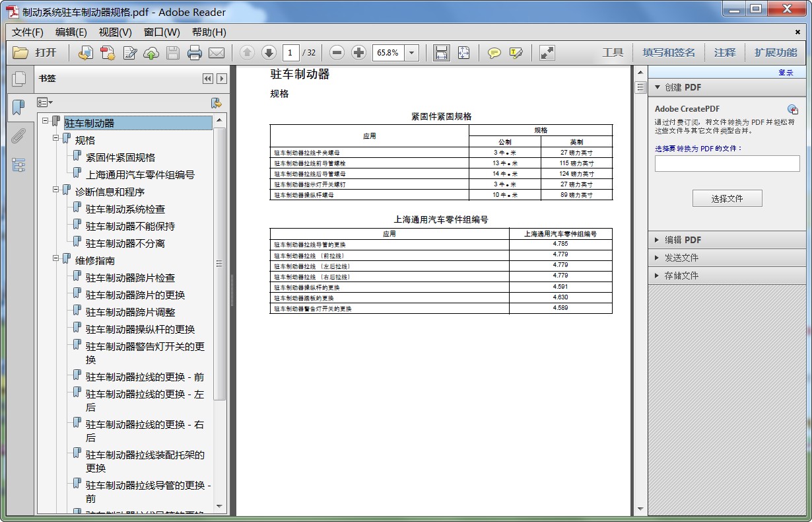This screenshot has height=522, width=812.
Task: Open the 视图(V) menu
Action: pyautogui.click(x=115, y=32)
